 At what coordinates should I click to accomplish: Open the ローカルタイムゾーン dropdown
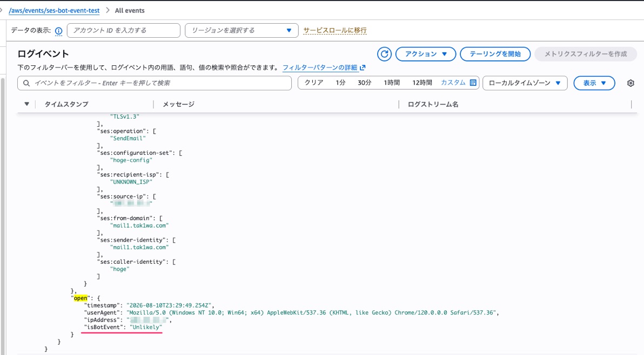525,83
